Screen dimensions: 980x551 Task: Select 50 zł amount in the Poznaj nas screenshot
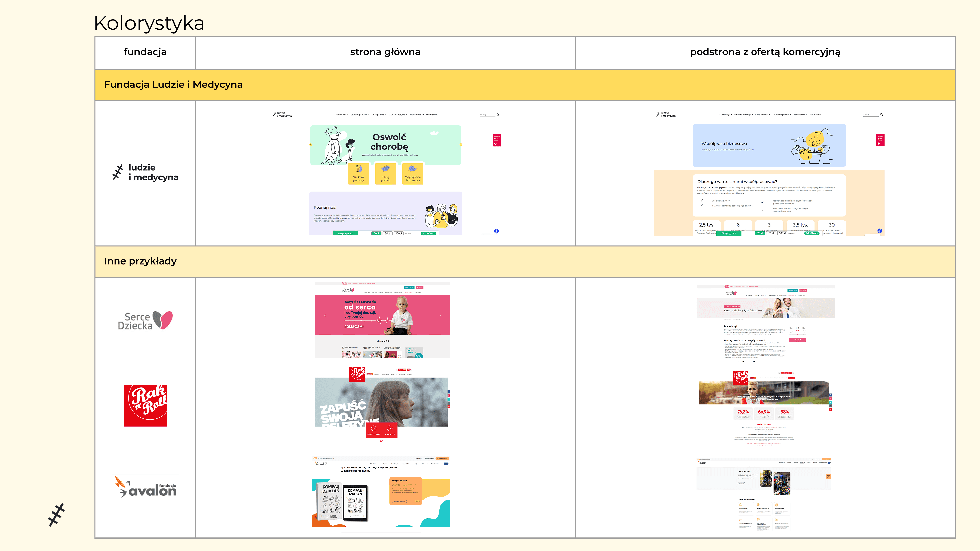pos(387,233)
